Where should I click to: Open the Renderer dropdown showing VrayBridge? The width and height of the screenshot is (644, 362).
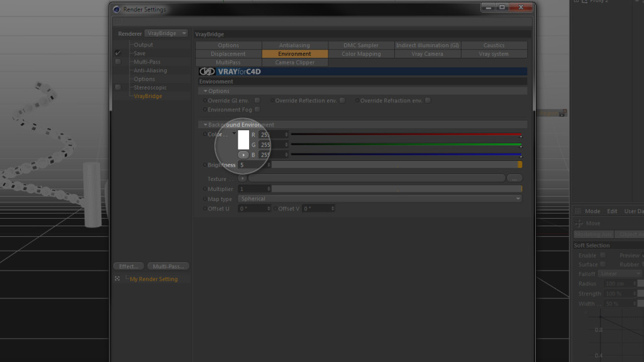(x=166, y=33)
